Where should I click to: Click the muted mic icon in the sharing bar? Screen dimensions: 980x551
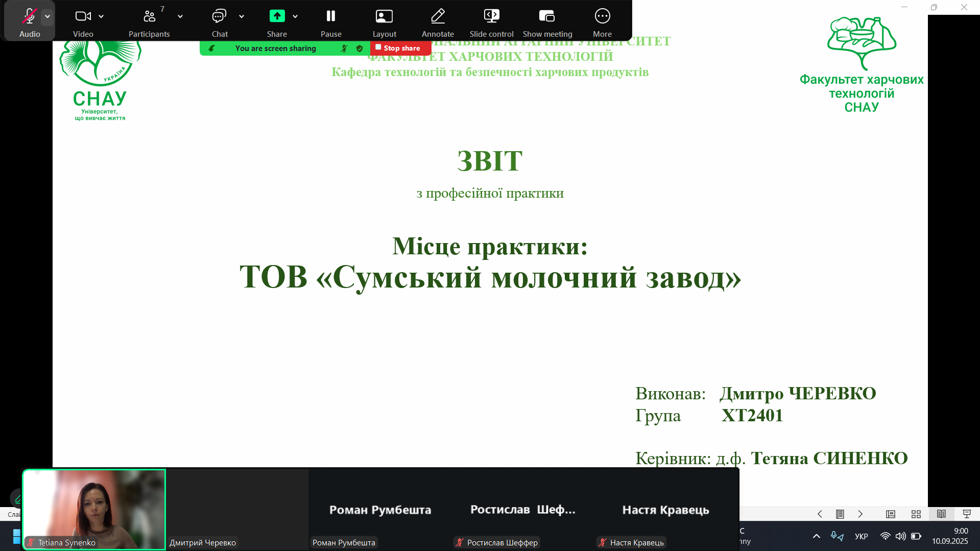pos(344,49)
